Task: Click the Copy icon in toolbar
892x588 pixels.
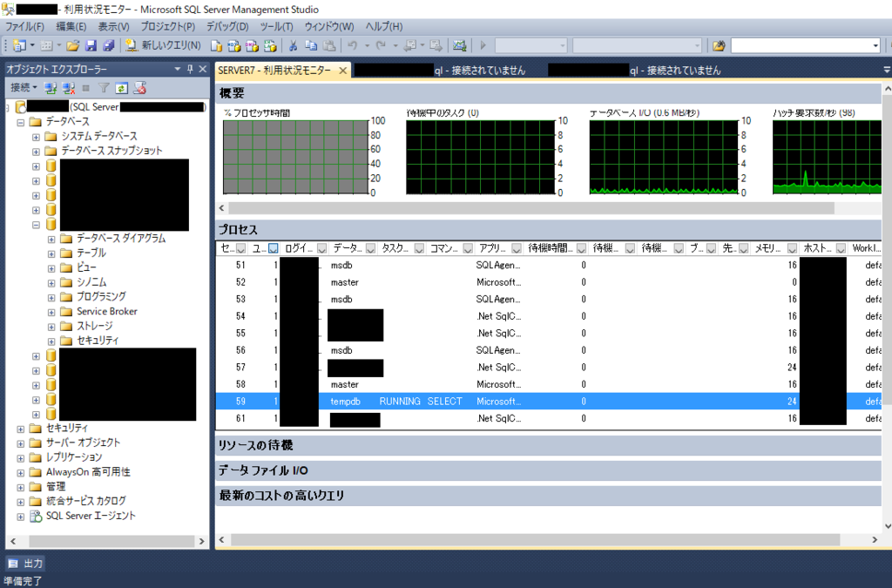Action: (311, 45)
